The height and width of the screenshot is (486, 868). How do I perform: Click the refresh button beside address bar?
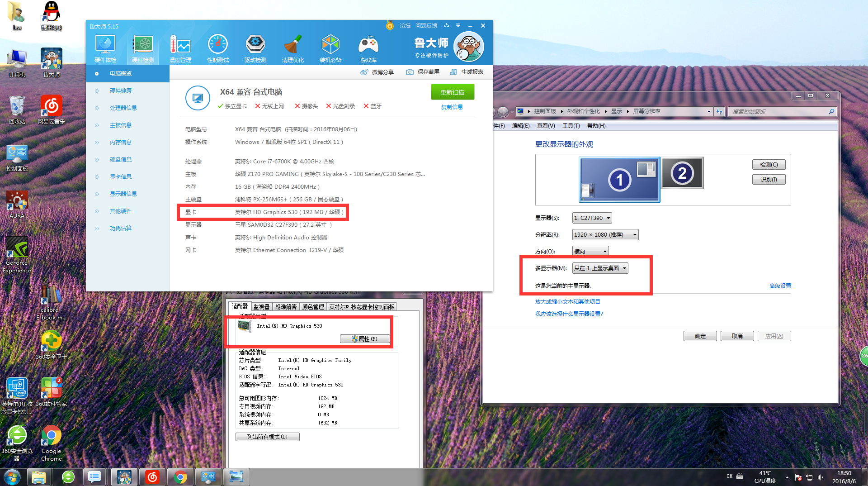[719, 111]
